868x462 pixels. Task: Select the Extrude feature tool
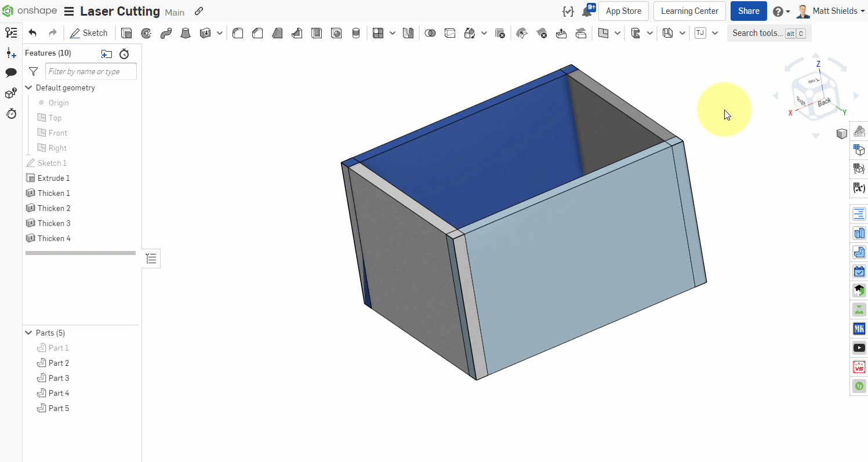pos(126,33)
